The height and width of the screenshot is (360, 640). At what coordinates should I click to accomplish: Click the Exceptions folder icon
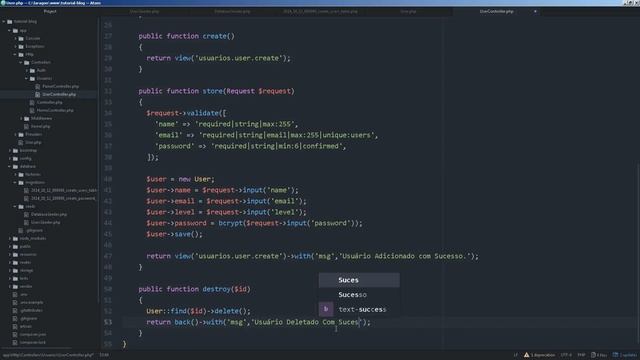pos(21,47)
